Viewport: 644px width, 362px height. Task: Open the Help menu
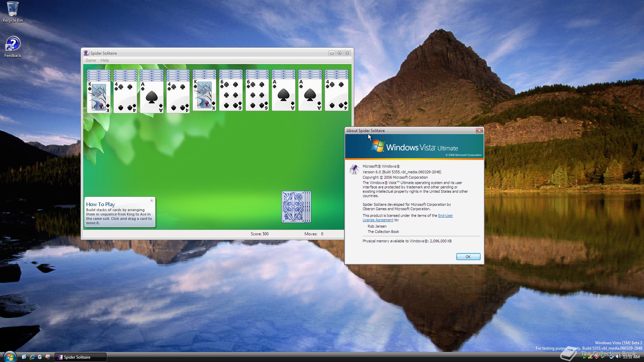105,60
